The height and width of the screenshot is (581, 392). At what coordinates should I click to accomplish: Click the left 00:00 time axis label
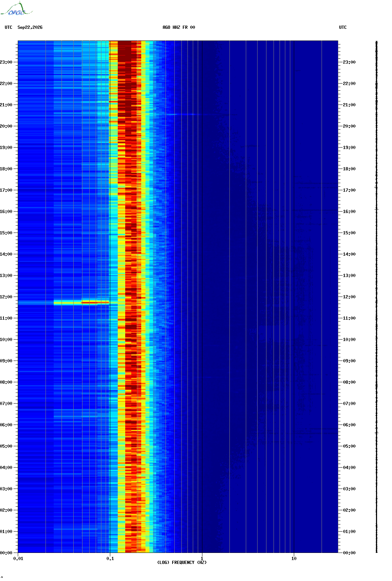6,553
